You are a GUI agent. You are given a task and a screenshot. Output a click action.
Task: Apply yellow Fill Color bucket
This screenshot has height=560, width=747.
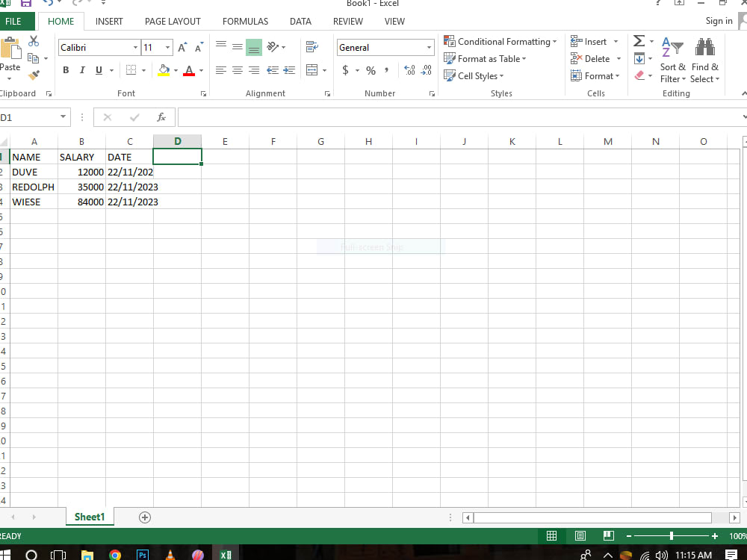(164, 70)
